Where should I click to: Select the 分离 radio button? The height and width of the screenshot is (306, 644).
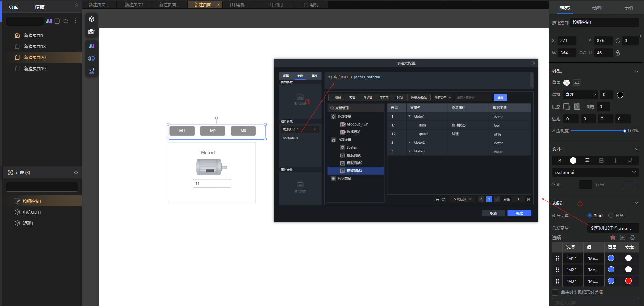(611, 215)
